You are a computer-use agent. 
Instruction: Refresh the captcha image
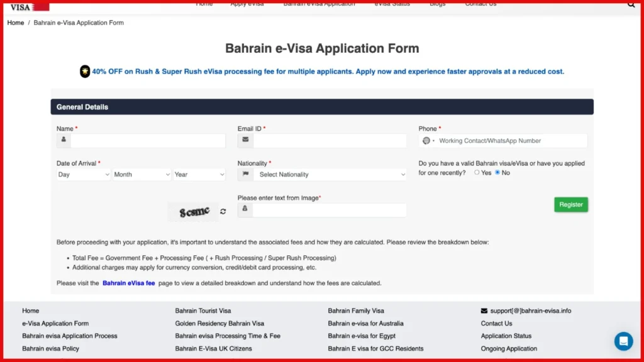tap(223, 211)
